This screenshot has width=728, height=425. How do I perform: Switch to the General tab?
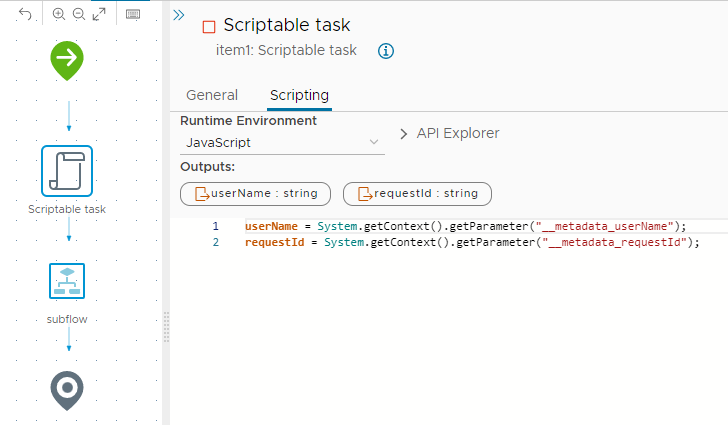click(x=212, y=95)
